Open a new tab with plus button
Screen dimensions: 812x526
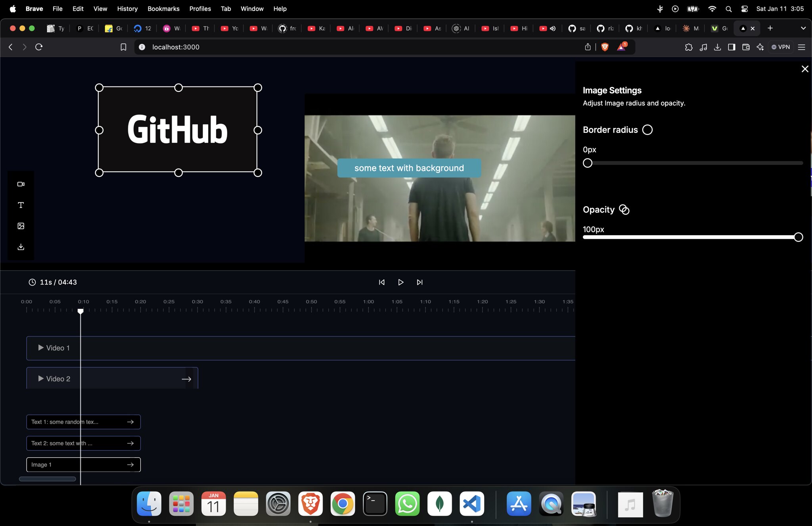[770, 28]
